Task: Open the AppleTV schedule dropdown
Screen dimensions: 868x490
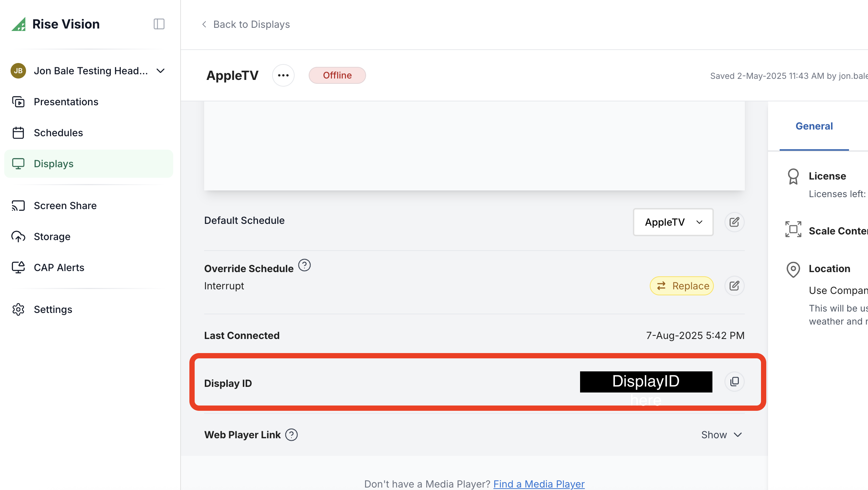Action: [x=673, y=222]
